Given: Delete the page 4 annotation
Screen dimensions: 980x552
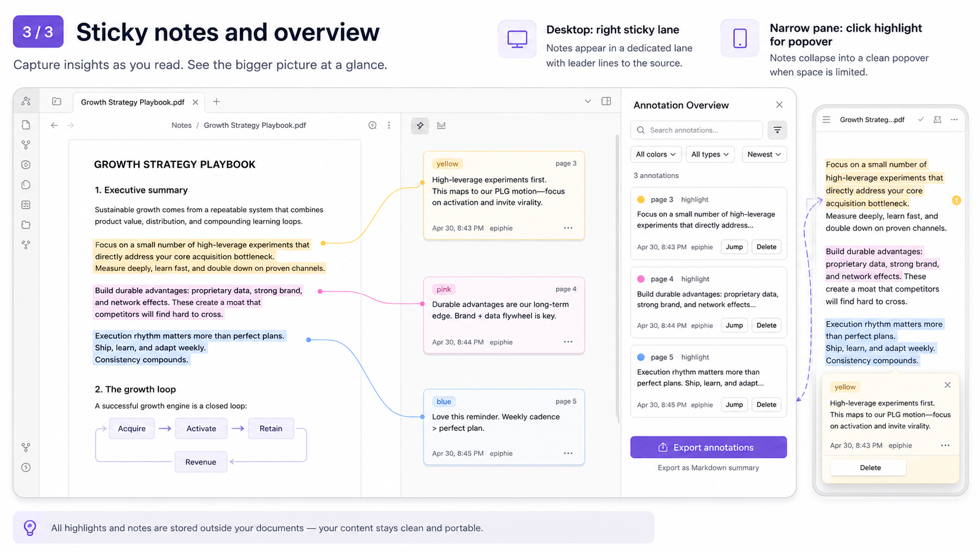Looking at the screenshot, I should point(766,326).
